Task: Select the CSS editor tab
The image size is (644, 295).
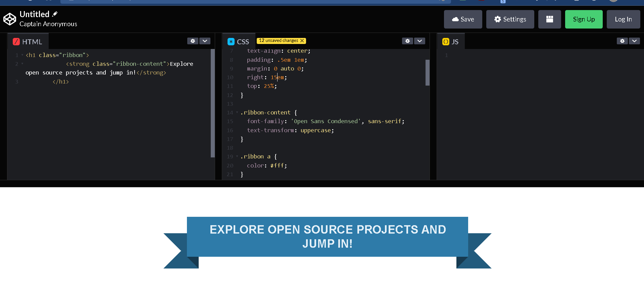Action: coord(239,42)
